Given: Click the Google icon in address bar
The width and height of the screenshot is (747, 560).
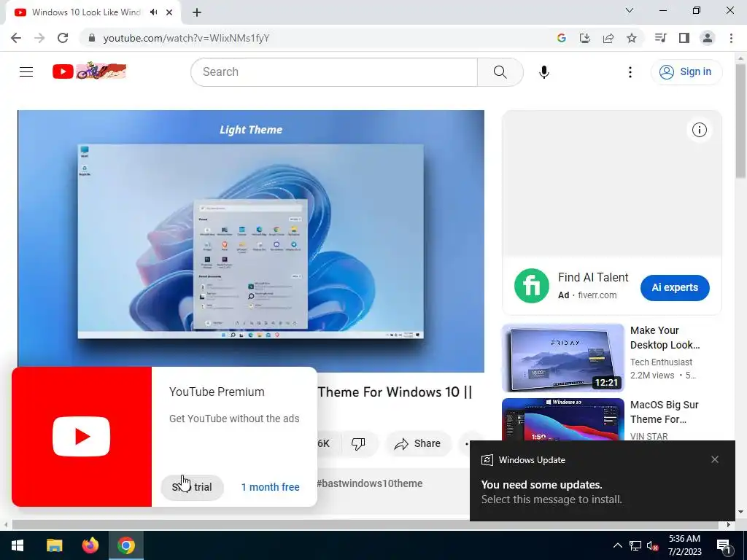Looking at the screenshot, I should coord(561,38).
